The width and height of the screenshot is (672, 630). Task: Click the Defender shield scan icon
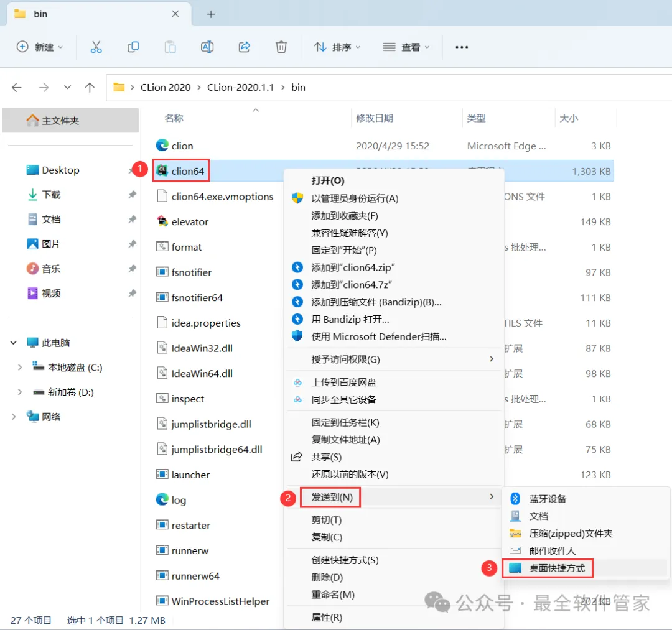pos(297,336)
